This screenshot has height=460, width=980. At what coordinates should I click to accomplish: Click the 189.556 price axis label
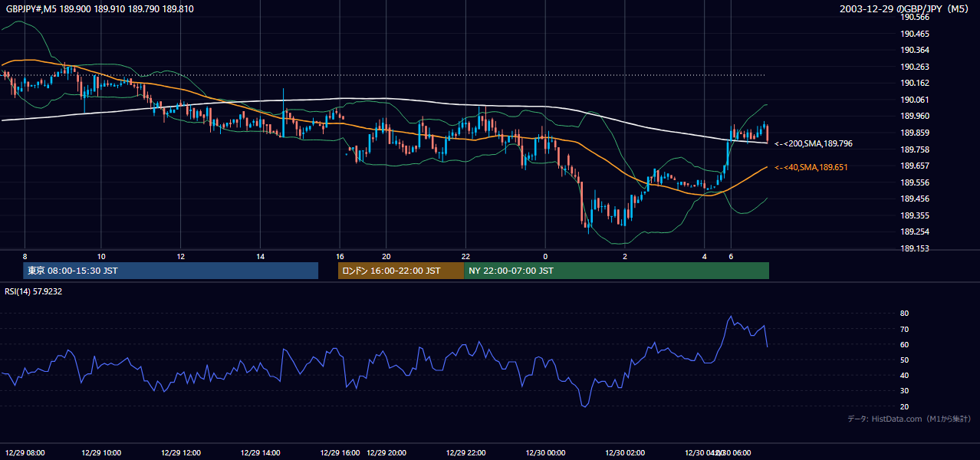(915, 182)
